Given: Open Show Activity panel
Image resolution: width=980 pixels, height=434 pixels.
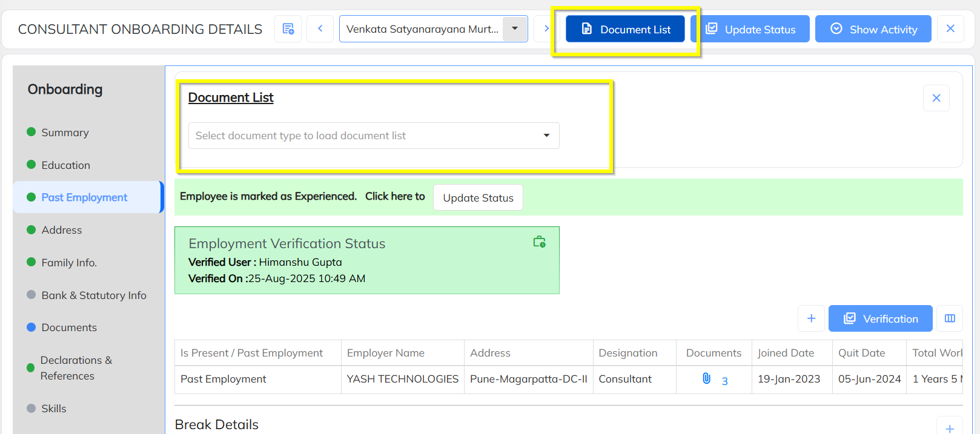Looking at the screenshot, I should (x=873, y=29).
